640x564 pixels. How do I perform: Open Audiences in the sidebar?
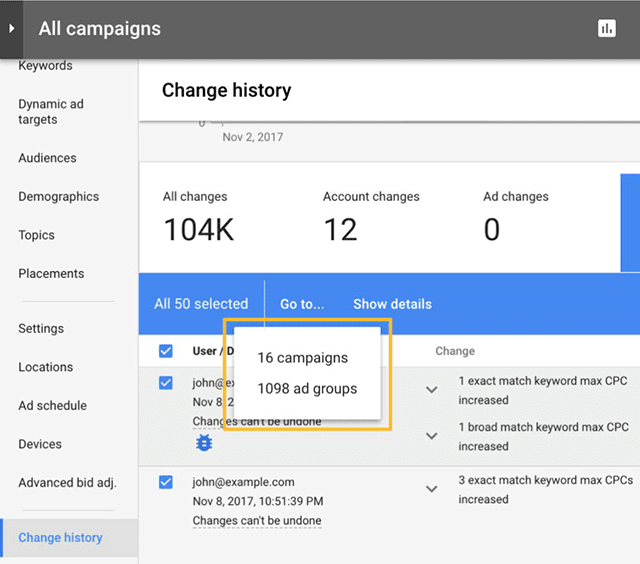pos(47,158)
